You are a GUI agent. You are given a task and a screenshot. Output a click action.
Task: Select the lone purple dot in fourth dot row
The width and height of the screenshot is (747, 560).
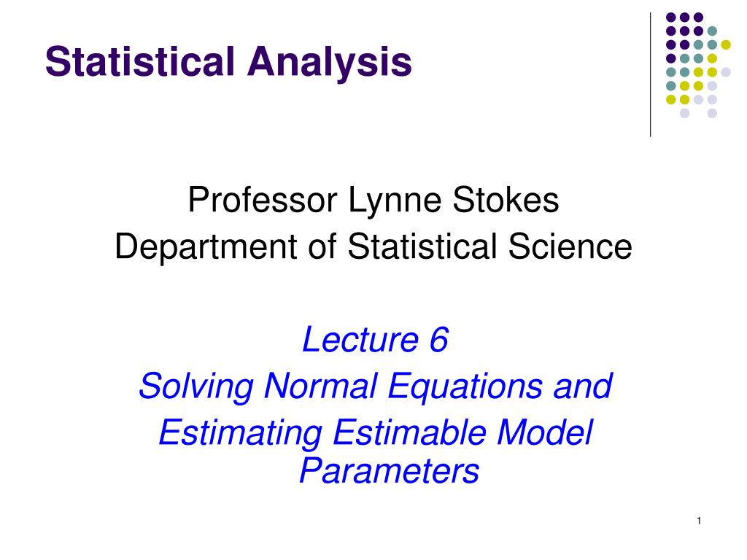click(x=671, y=58)
